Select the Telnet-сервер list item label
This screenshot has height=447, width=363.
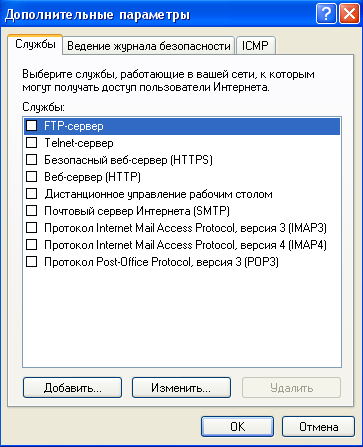[79, 143]
